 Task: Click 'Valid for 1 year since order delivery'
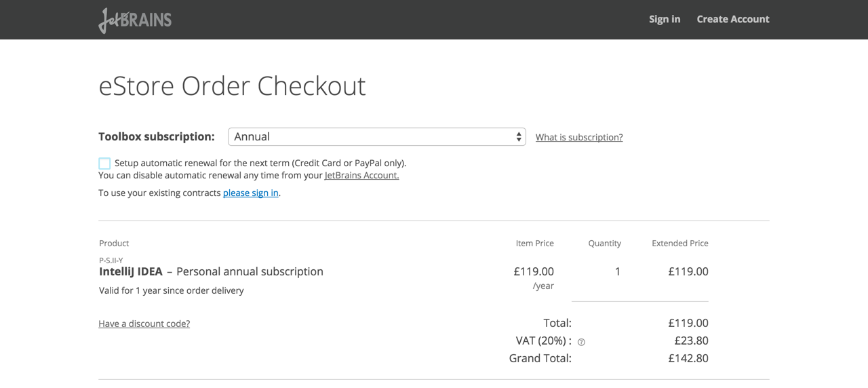tap(171, 290)
